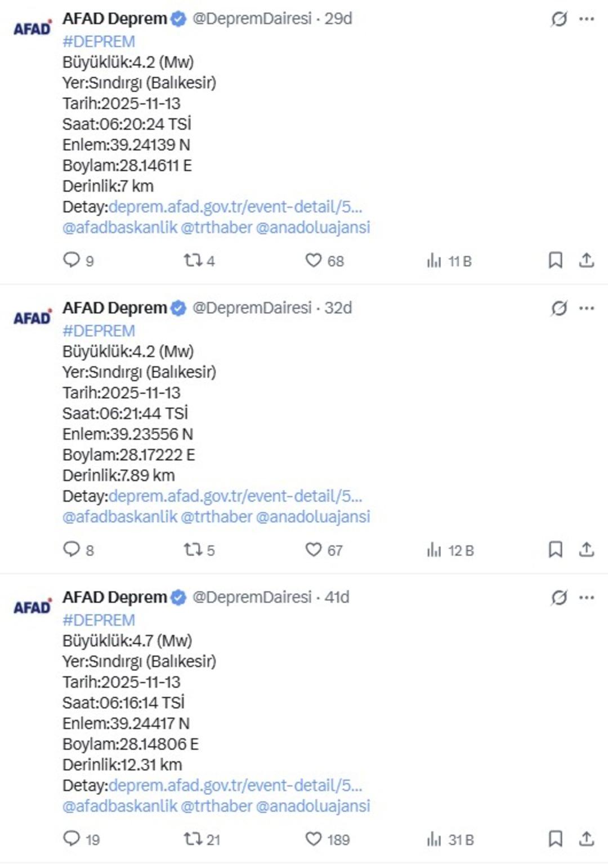Share the 06:20:24 earthquake tweet
The height and width of the screenshot is (868, 608).
[x=587, y=260]
